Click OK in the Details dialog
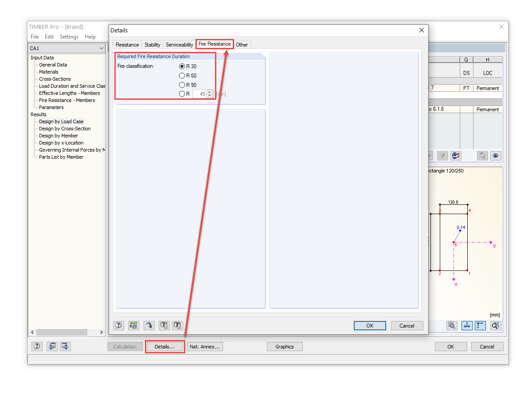The width and height of the screenshot is (532, 399). 370,326
